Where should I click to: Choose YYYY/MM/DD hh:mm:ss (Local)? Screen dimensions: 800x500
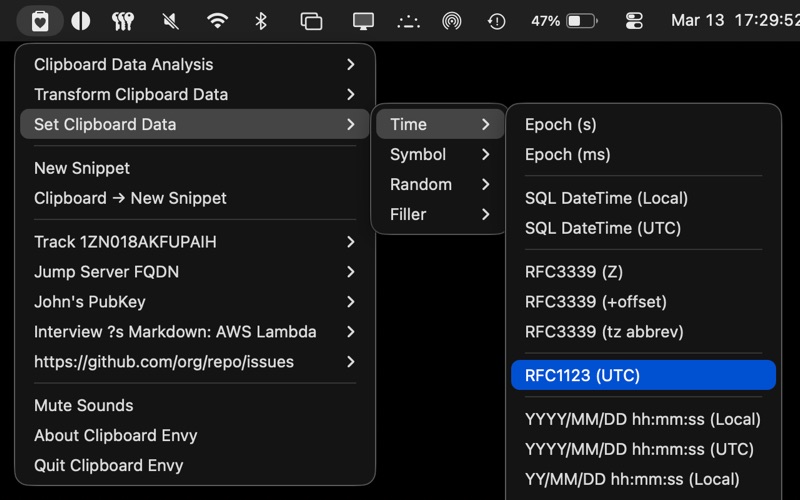coord(643,419)
